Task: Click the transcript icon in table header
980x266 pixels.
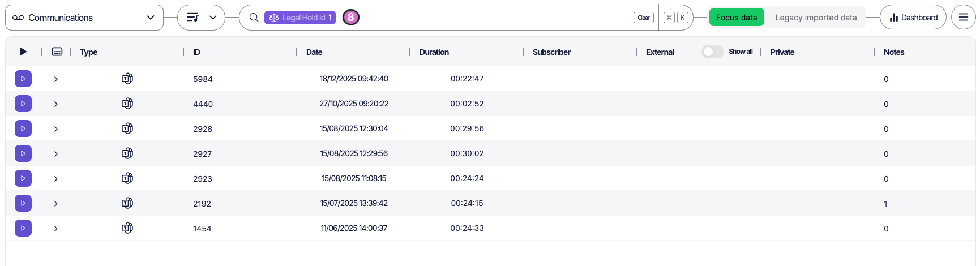Action: (57, 52)
